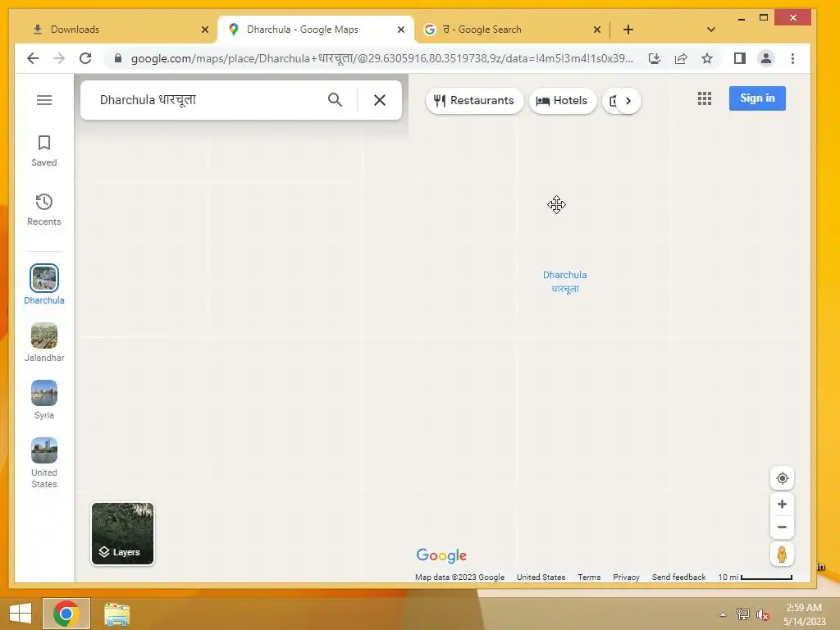Click install app icon in address bar
This screenshot has height=630, width=840.
click(x=654, y=58)
